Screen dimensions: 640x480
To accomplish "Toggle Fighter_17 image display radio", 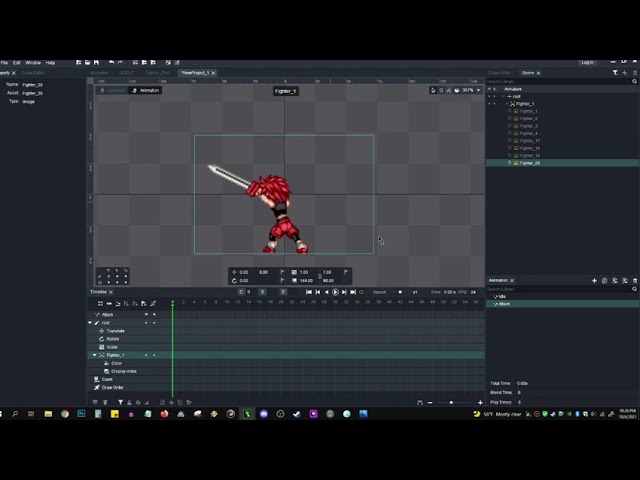I will [x=509, y=140].
